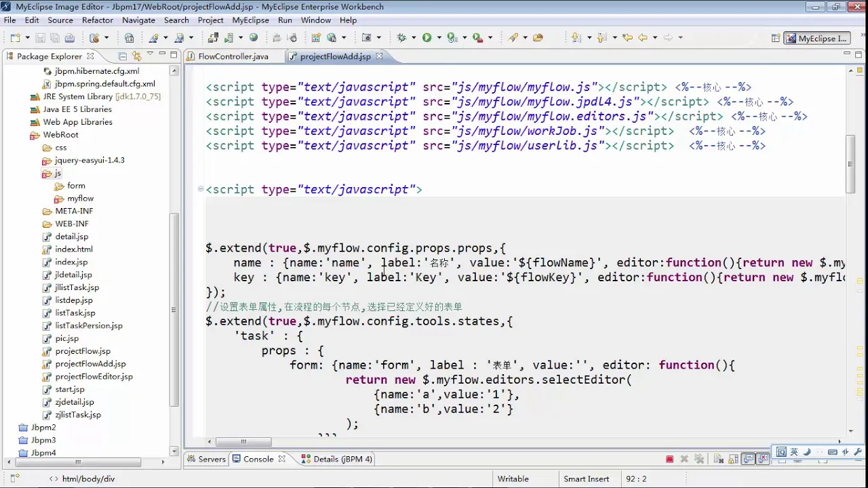Open the Back history dropdown arrow
Screen dimensions: 868x488
655,38
